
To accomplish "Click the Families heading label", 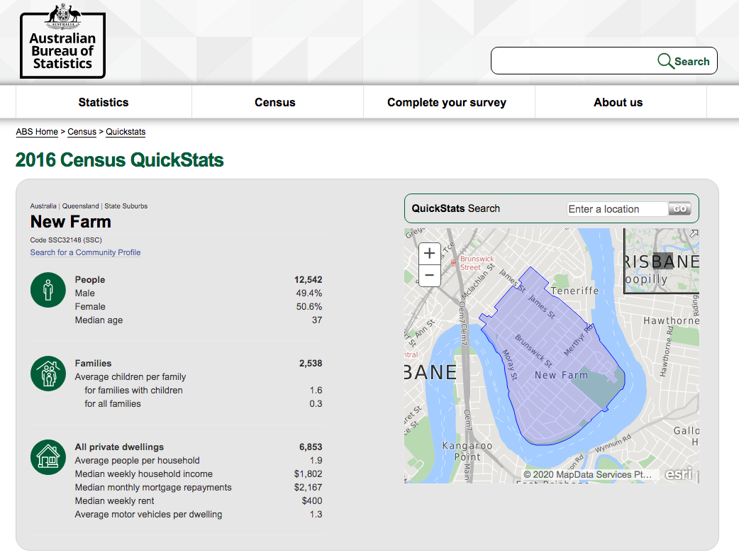I will click(x=94, y=364).
